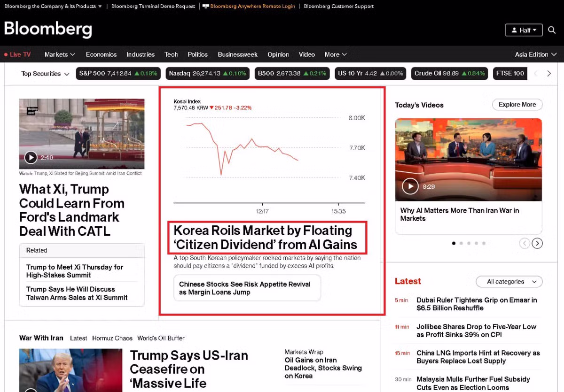The image size is (564, 392).
Task: Open the Half user account menu
Action: tap(524, 30)
